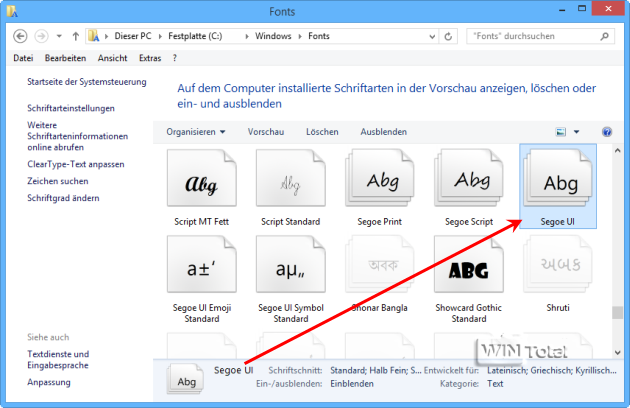
Task: Open Textdienste und Eingabesprache link
Action: (58, 359)
